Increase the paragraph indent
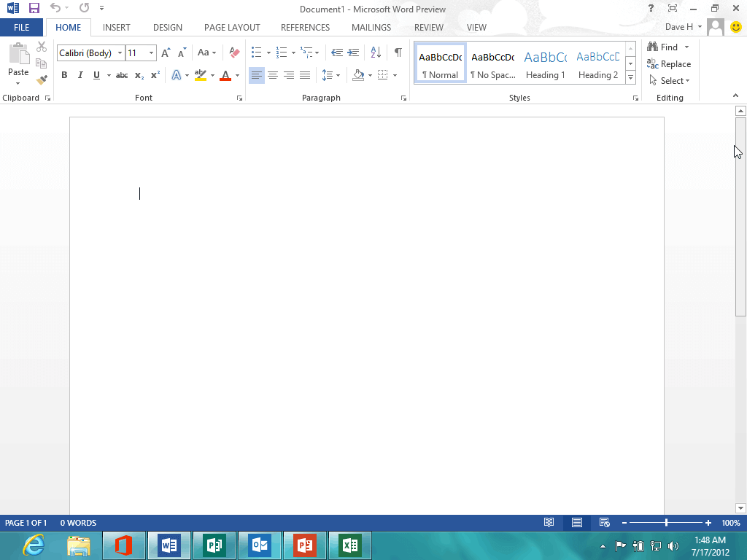 (353, 52)
